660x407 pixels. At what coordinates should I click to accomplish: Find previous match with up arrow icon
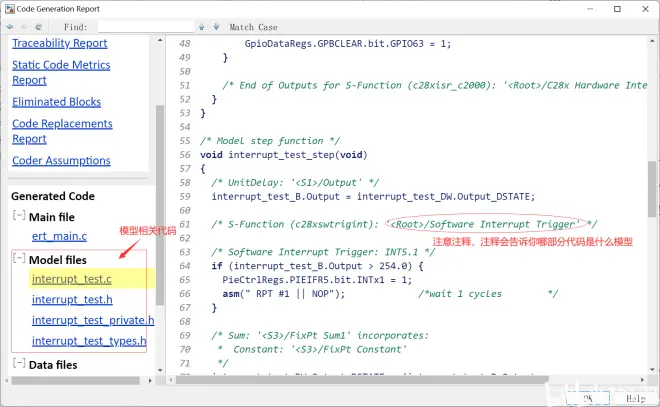coord(202,27)
